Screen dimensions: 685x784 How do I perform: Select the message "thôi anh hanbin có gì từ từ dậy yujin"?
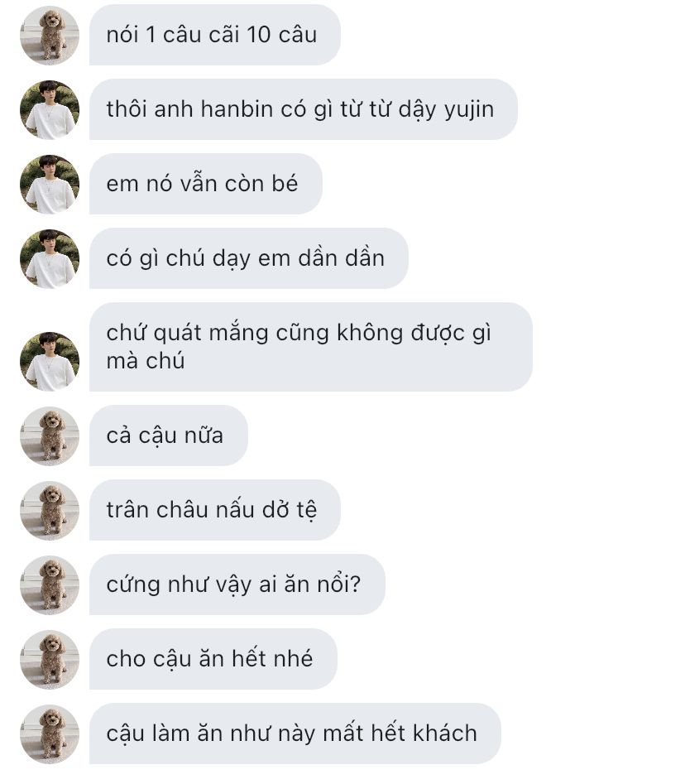[304, 109]
